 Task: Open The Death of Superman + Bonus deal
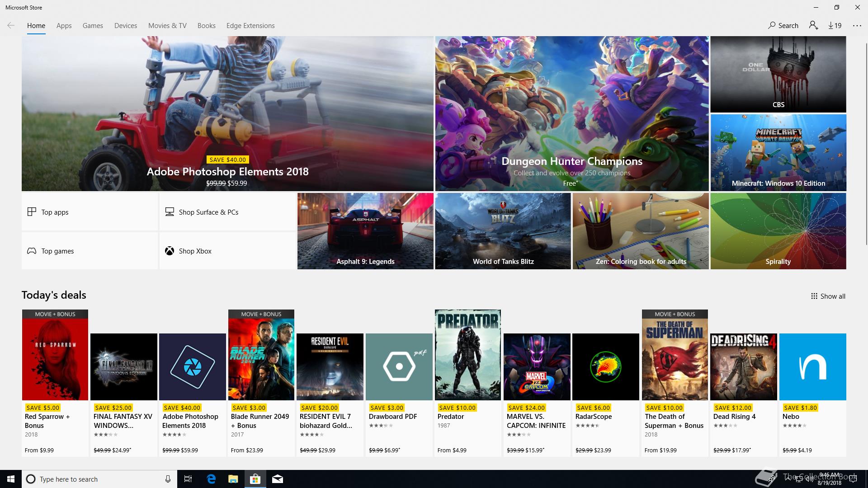675,383
